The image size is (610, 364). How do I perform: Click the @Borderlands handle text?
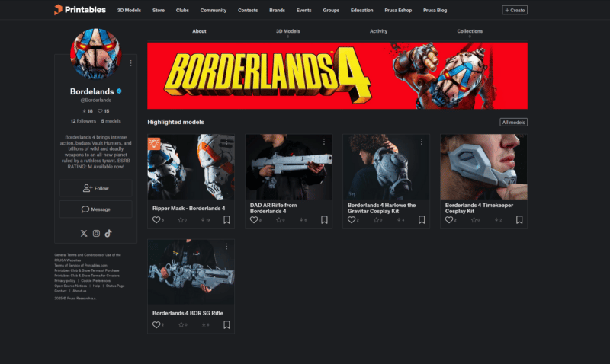(x=96, y=101)
